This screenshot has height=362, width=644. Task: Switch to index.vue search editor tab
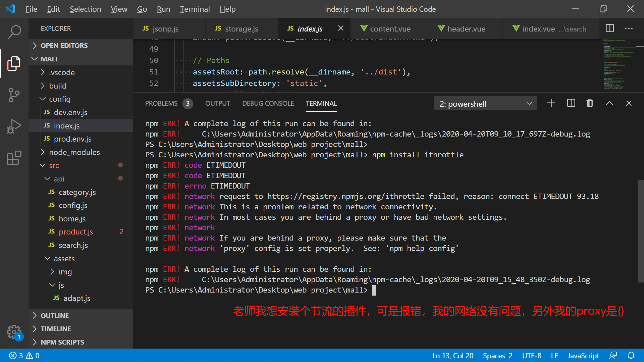point(550,29)
